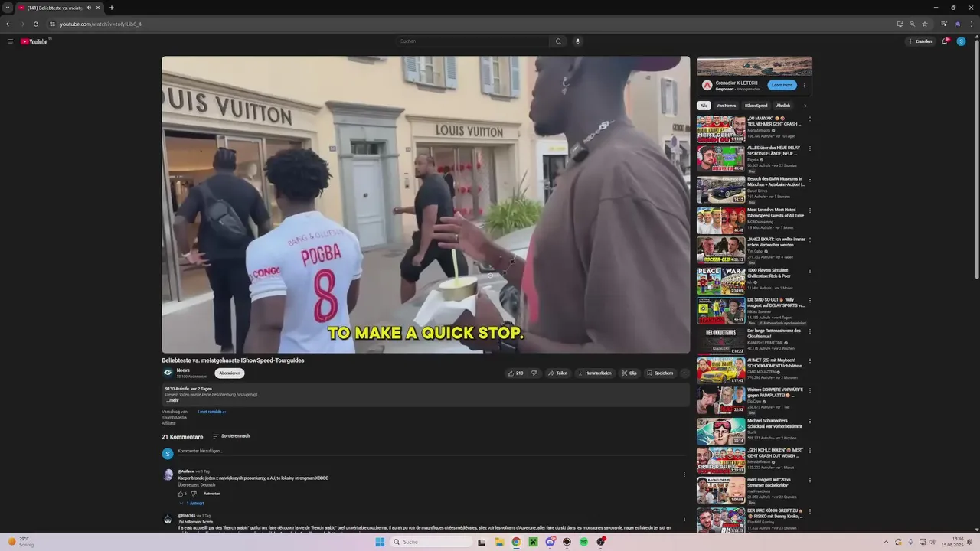Reply via "Antworten" on @Anllene's comment
980x551 pixels.
(x=212, y=494)
